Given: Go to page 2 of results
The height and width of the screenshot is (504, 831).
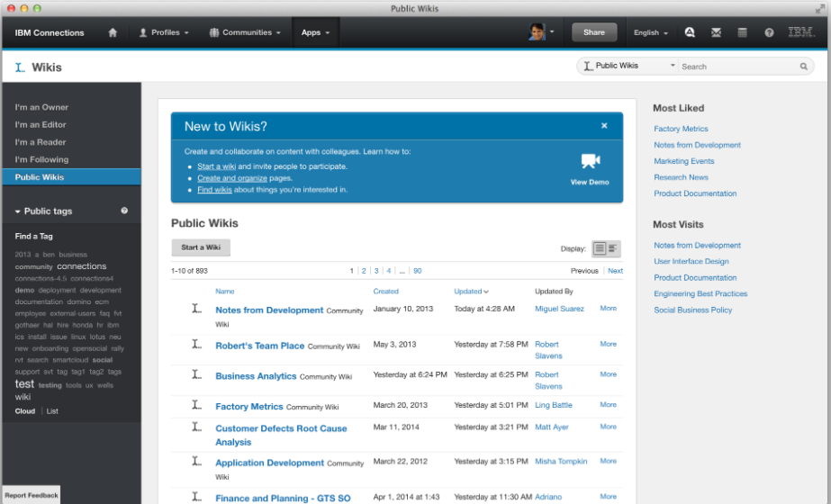Looking at the screenshot, I should tap(364, 271).
